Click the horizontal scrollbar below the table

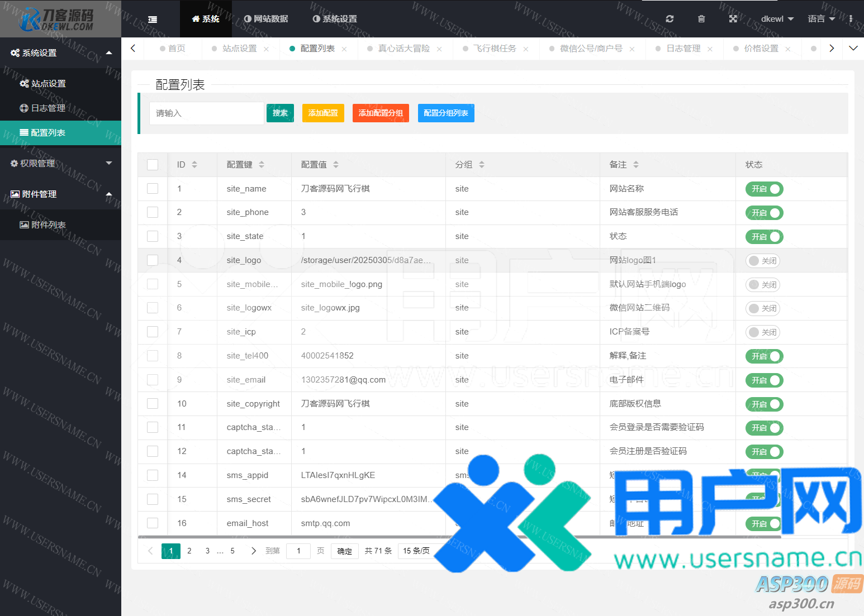(459, 537)
